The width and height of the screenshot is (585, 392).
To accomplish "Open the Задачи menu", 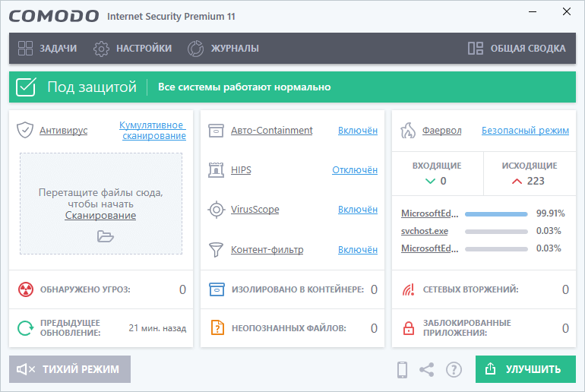I will pos(48,48).
